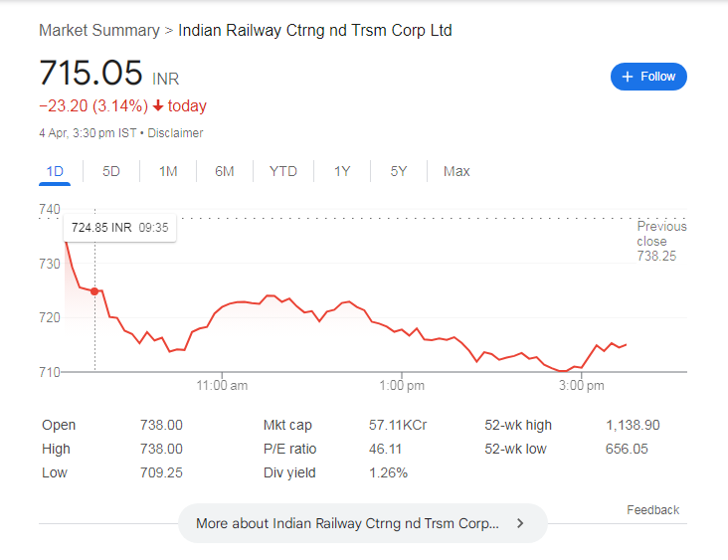This screenshot has width=728, height=560.
Task: Select the 1D time range tab
Action: (55, 171)
